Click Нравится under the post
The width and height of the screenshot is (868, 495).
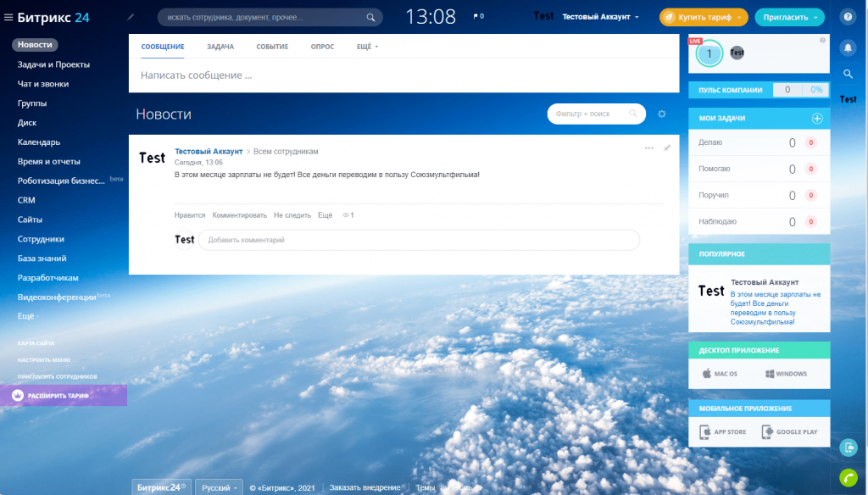point(190,214)
